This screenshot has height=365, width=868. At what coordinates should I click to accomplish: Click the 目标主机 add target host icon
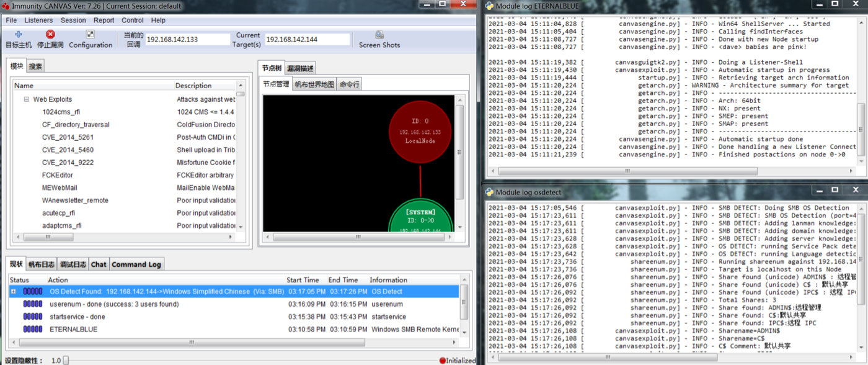point(19,35)
